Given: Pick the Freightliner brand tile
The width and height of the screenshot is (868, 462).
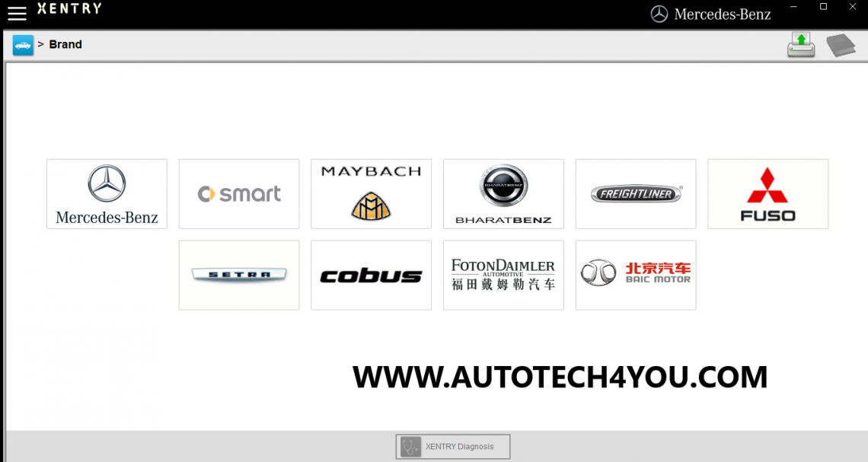Looking at the screenshot, I should (x=636, y=193).
